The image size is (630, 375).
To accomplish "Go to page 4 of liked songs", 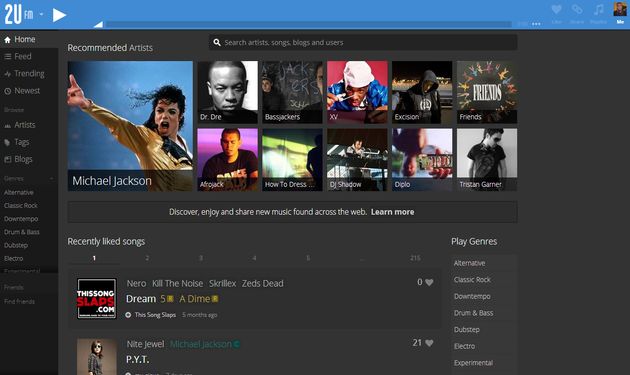I will 254,258.
